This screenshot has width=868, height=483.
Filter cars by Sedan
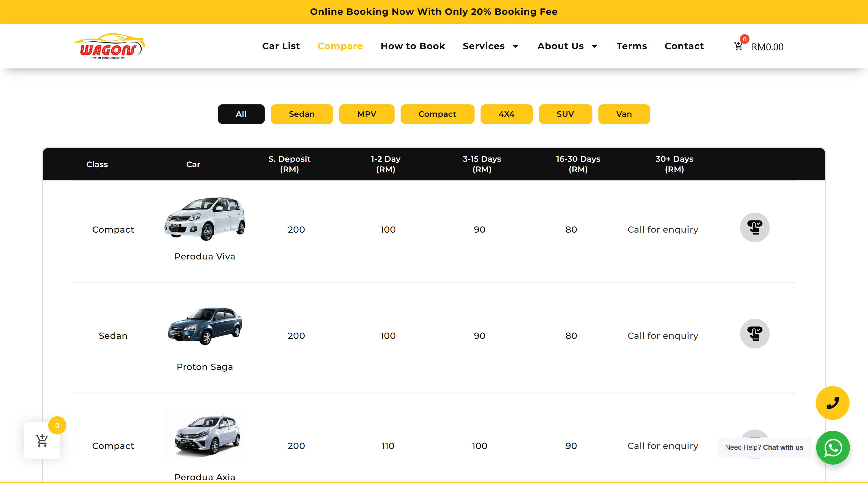tap(302, 114)
